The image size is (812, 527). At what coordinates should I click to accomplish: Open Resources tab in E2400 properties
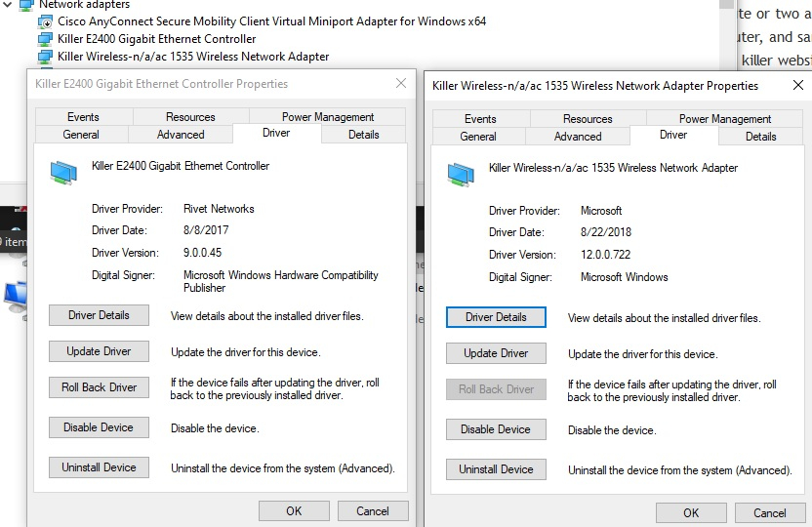coord(190,117)
